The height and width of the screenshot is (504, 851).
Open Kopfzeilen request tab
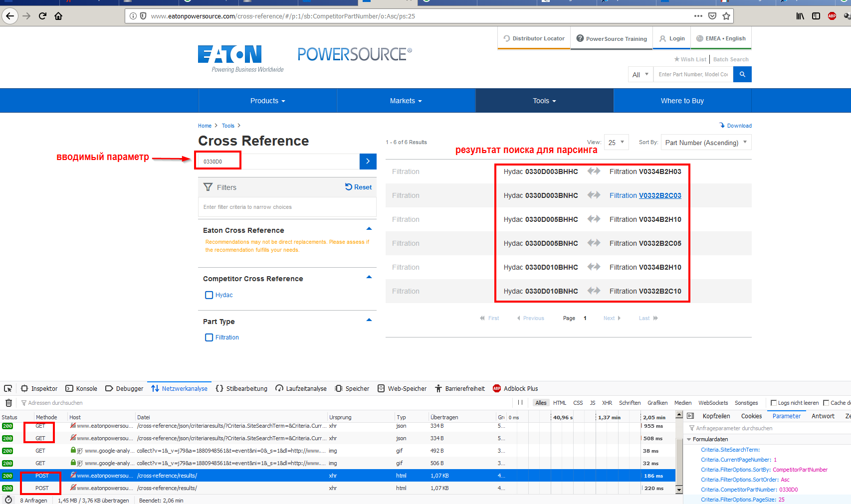pyautogui.click(x=716, y=416)
